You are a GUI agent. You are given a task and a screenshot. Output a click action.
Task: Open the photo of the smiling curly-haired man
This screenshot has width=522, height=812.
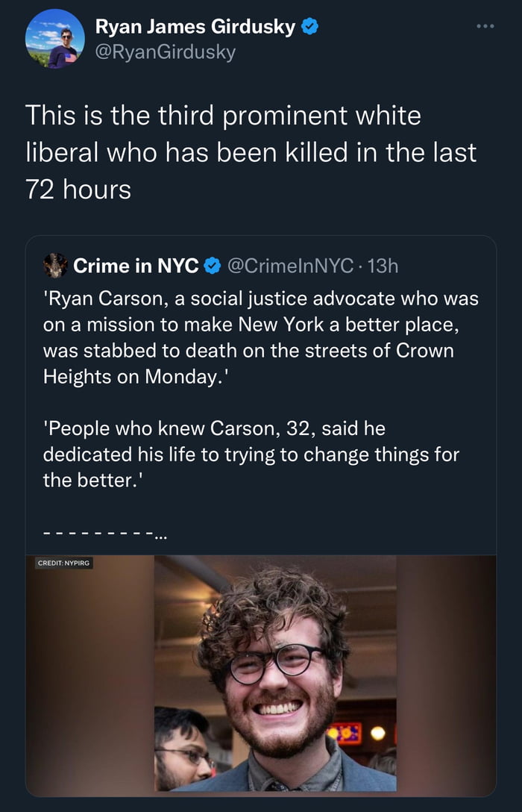click(276, 672)
